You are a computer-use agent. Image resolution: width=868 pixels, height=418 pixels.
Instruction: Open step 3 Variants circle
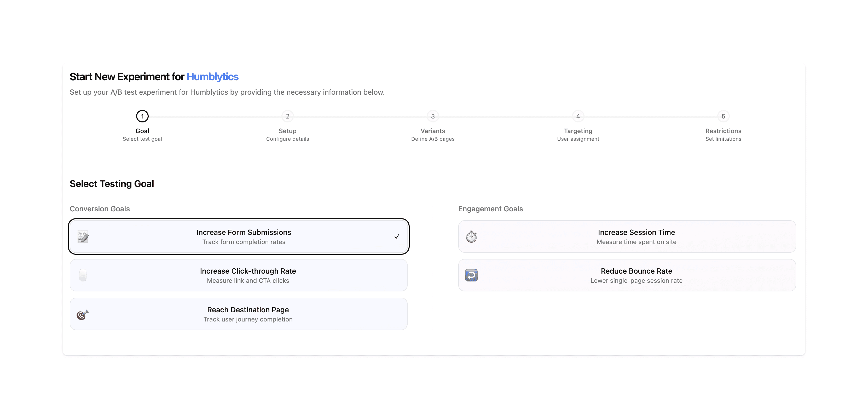433,116
